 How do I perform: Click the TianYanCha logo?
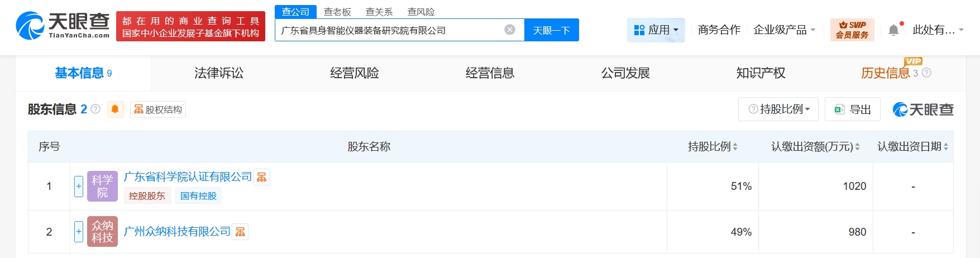[63, 26]
